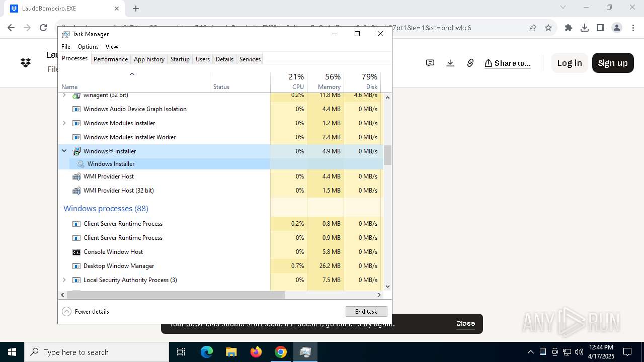This screenshot has width=644, height=362.
Task: Copy link using Dropbox chain icon
Action: tap(470, 63)
